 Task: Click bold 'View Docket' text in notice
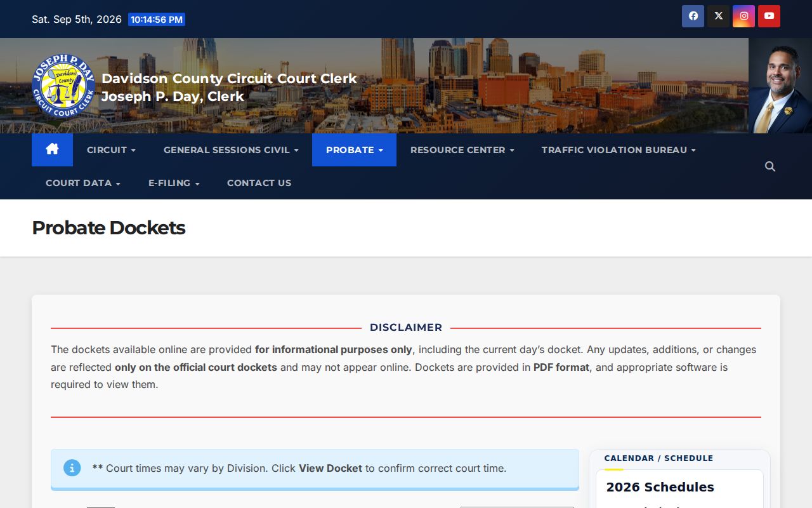(x=331, y=468)
